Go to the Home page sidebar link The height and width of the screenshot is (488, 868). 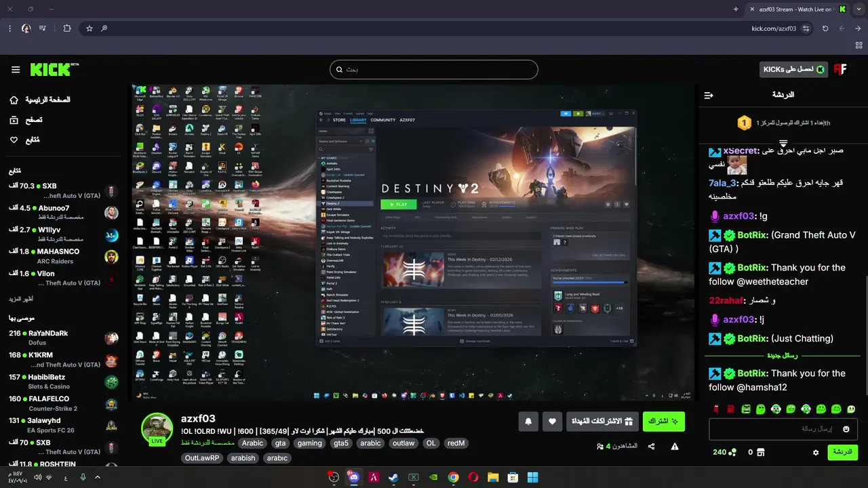click(x=40, y=100)
